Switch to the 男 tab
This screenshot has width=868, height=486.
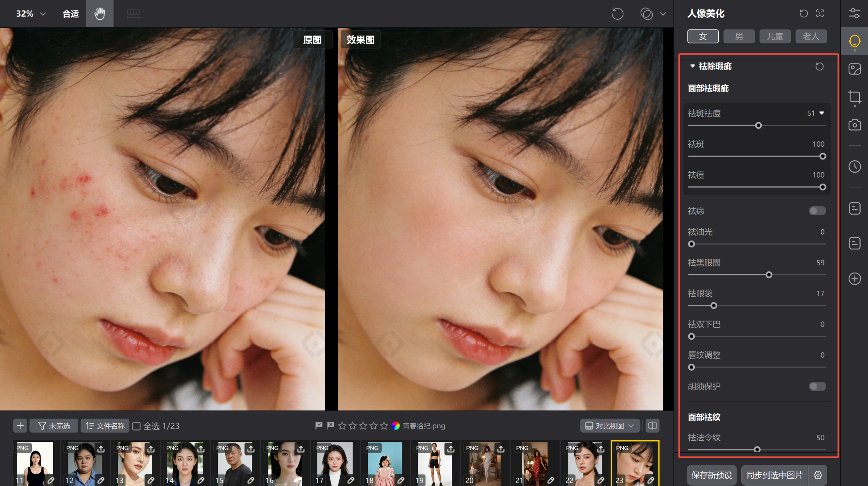739,36
